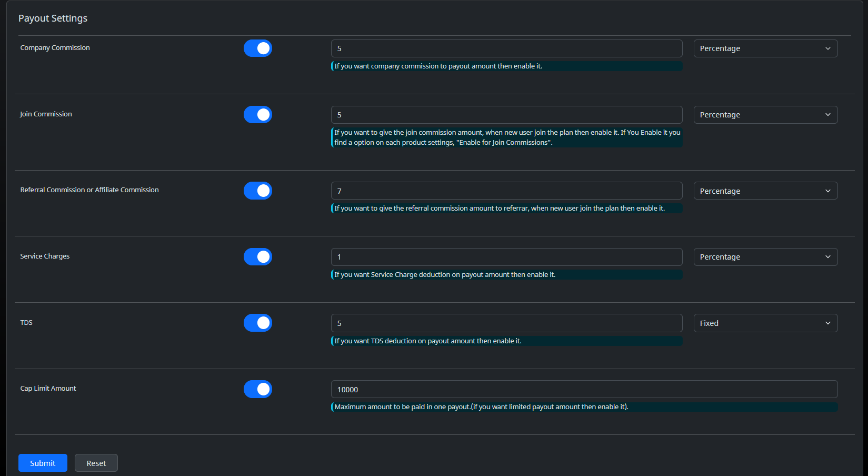Open the Referral Commission type selector
This screenshot has width=868, height=476.
(x=765, y=191)
